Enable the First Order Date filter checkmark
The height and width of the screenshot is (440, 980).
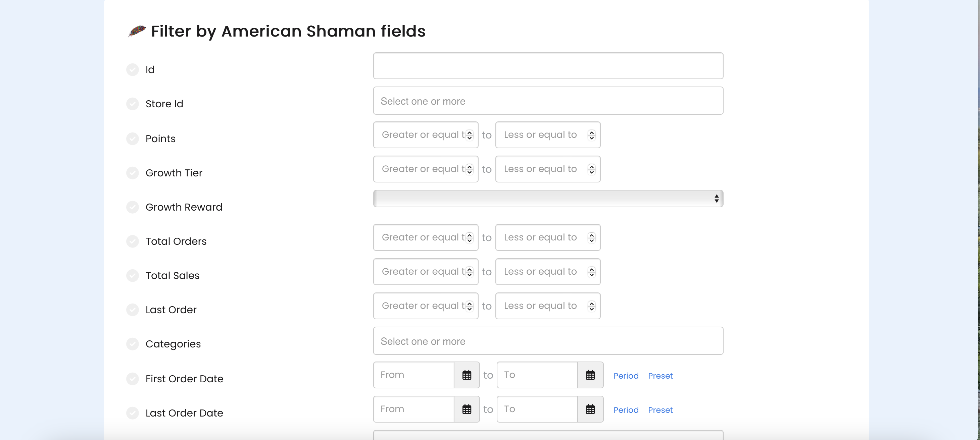(x=132, y=379)
